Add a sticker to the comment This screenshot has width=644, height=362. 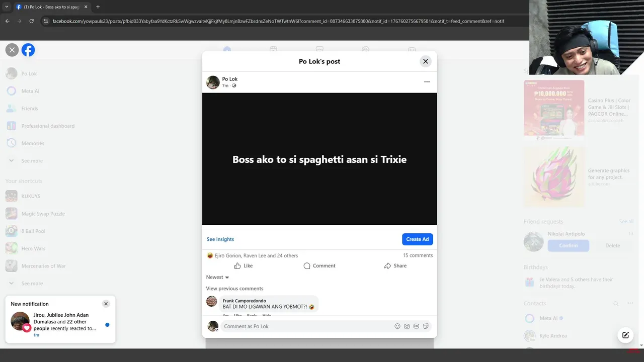pos(426,326)
